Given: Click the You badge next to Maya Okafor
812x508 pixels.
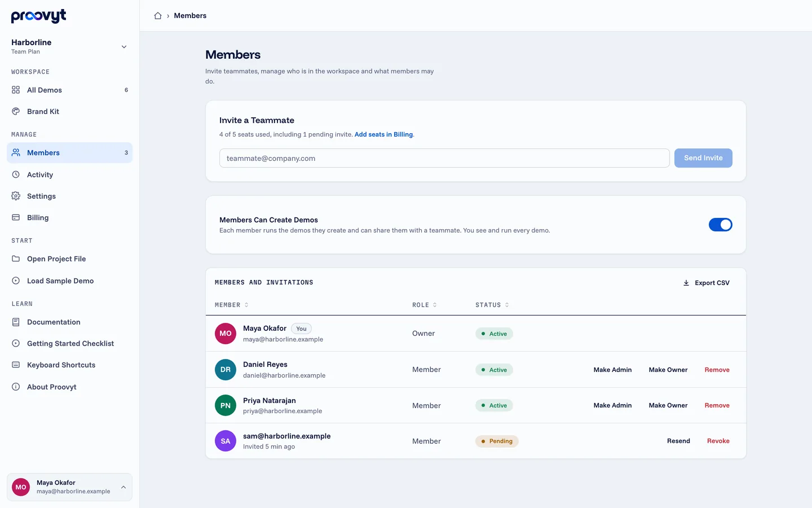Looking at the screenshot, I should pyautogui.click(x=302, y=329).
